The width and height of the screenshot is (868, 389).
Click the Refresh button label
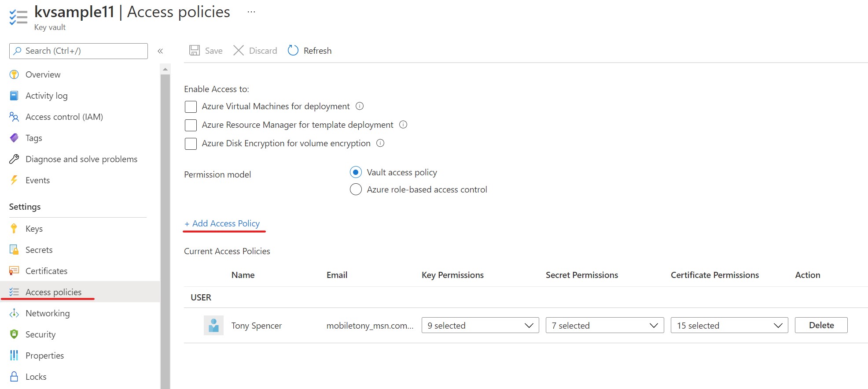pyautogui.click(x=317, y=51)
